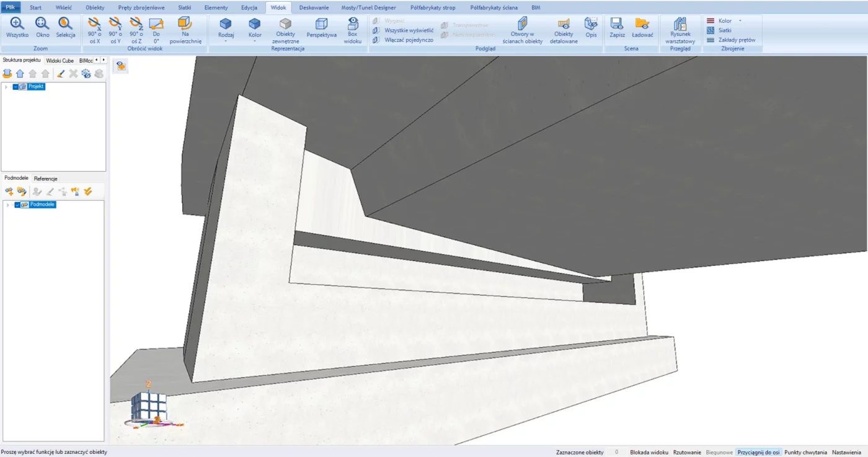Toggle Rzutowanie mode in status bar
The image size is (868, 457).
point(687,452)
